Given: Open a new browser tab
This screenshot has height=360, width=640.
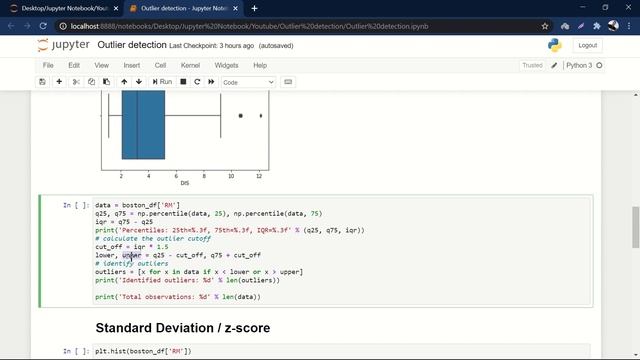Looking at the screenshot, I should [254, 8].
